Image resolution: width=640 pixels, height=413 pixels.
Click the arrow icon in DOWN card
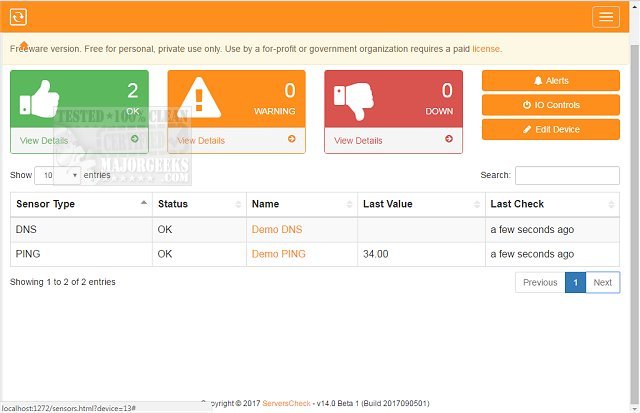[449, 139]
